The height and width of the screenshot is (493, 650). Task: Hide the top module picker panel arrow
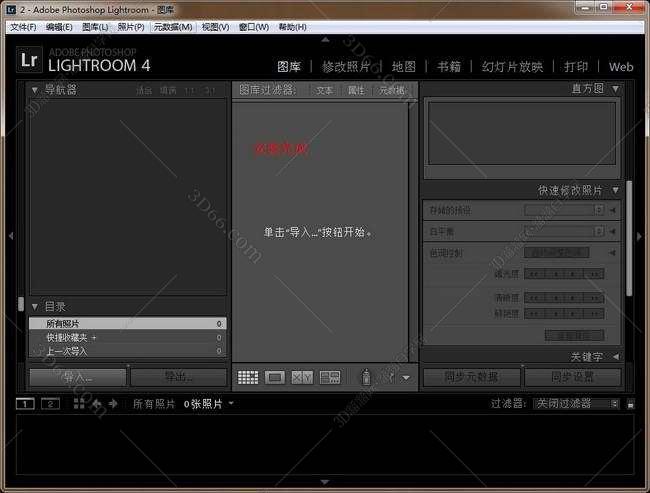pyautogui.click(x=325, y=40)
